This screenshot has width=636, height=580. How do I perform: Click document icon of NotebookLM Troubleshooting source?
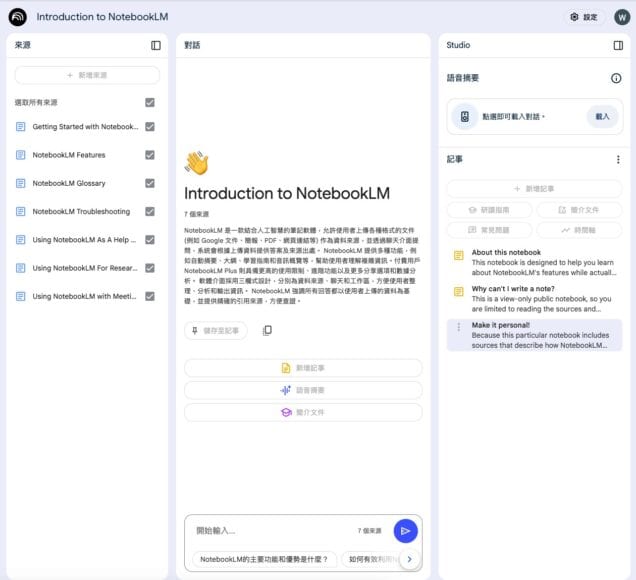coord(20,212)
